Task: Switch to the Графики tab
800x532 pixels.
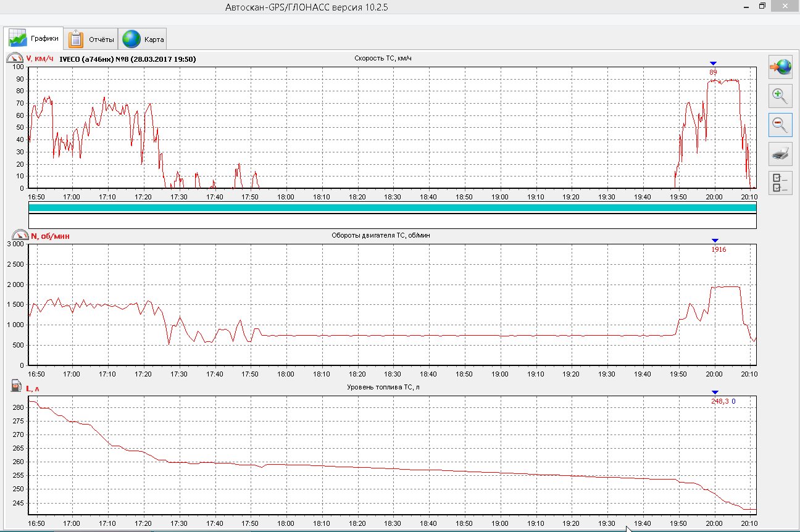Action: click(35, 39)
